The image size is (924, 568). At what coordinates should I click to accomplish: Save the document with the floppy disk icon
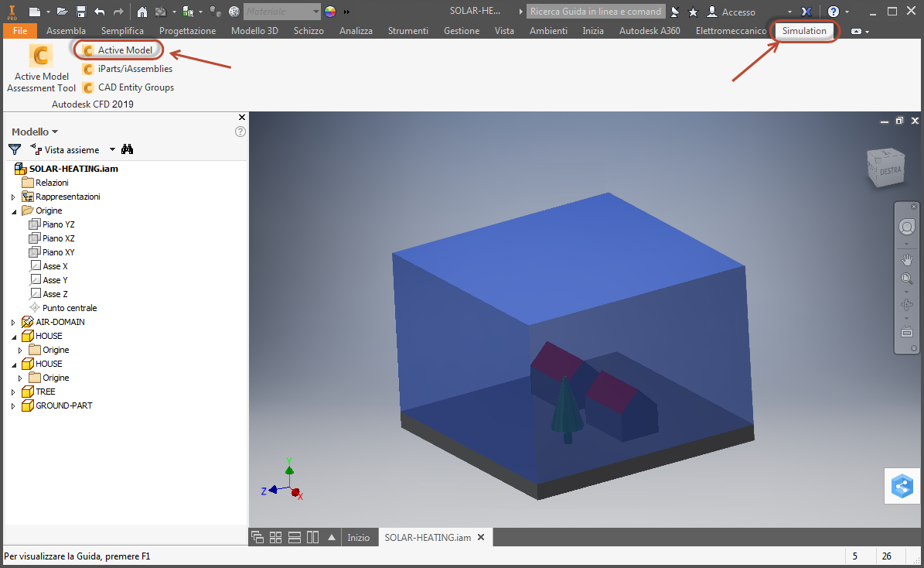[81, 11]
